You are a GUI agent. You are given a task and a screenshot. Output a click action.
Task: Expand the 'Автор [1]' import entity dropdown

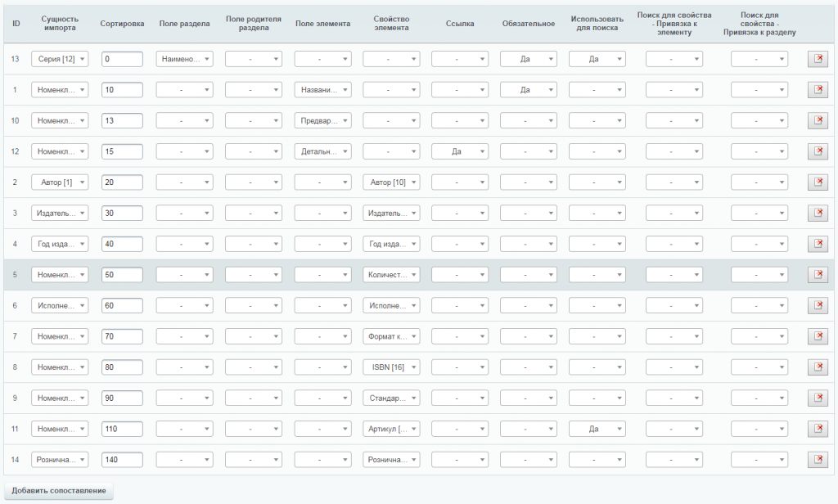coord(60,182)
